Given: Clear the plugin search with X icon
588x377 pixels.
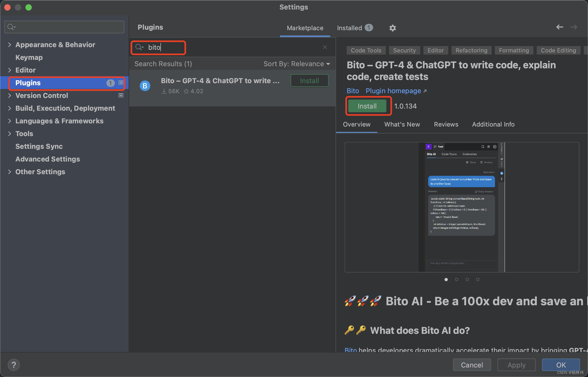Looking at the screenshot, I should 325,47.
